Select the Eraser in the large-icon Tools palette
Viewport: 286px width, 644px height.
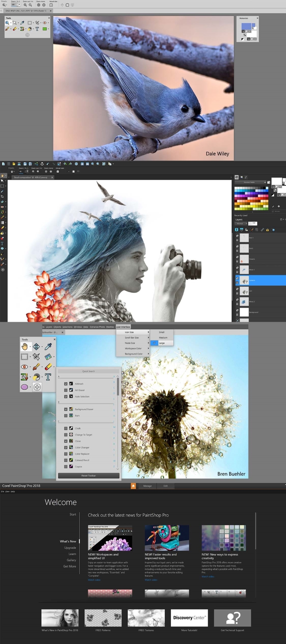pyautogui.click(x=48, y=367)
